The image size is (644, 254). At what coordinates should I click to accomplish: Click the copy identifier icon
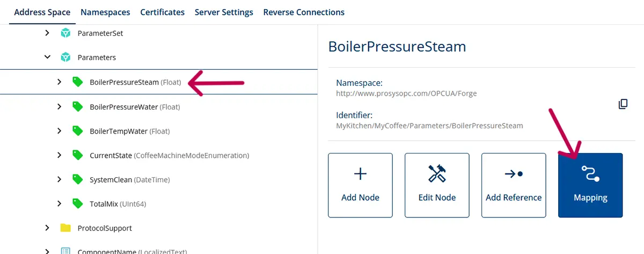click(623, 104)
